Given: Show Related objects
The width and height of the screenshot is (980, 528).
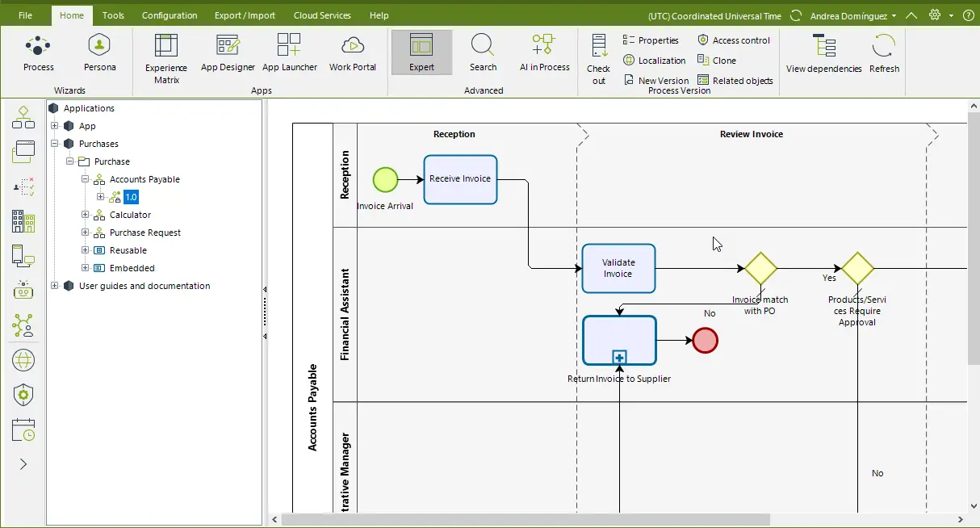Looking at the screenshot, I should (735, 81).
